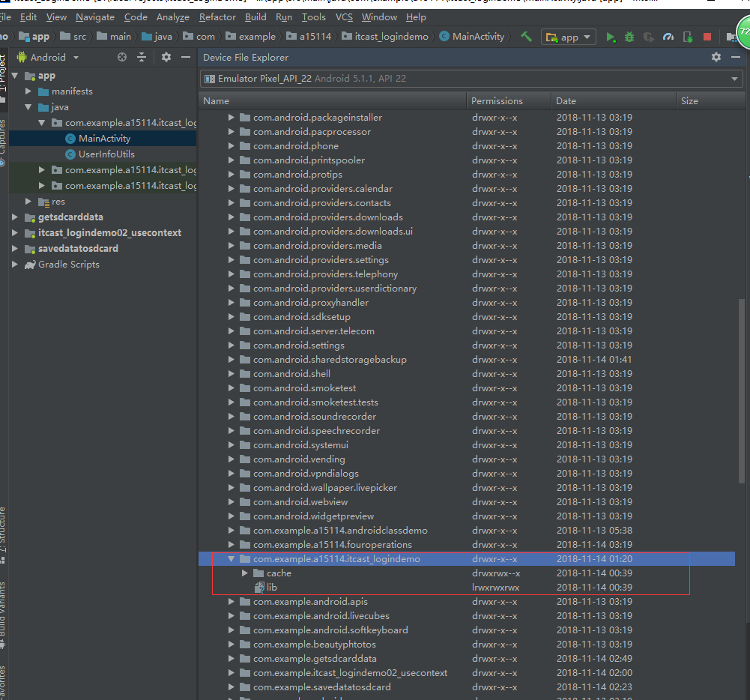Run the app with green play icon
This screenshot has height=700, width=750.
(611, 37)
